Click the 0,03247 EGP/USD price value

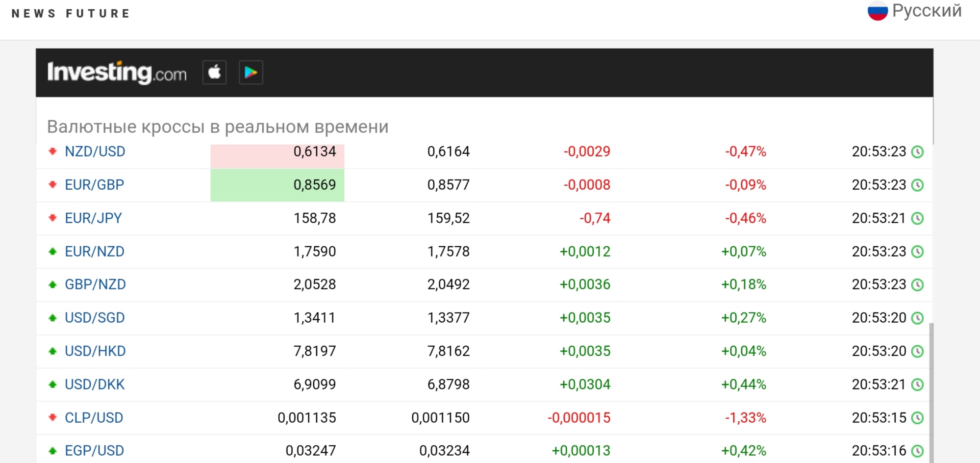click(x=311, y=451)
